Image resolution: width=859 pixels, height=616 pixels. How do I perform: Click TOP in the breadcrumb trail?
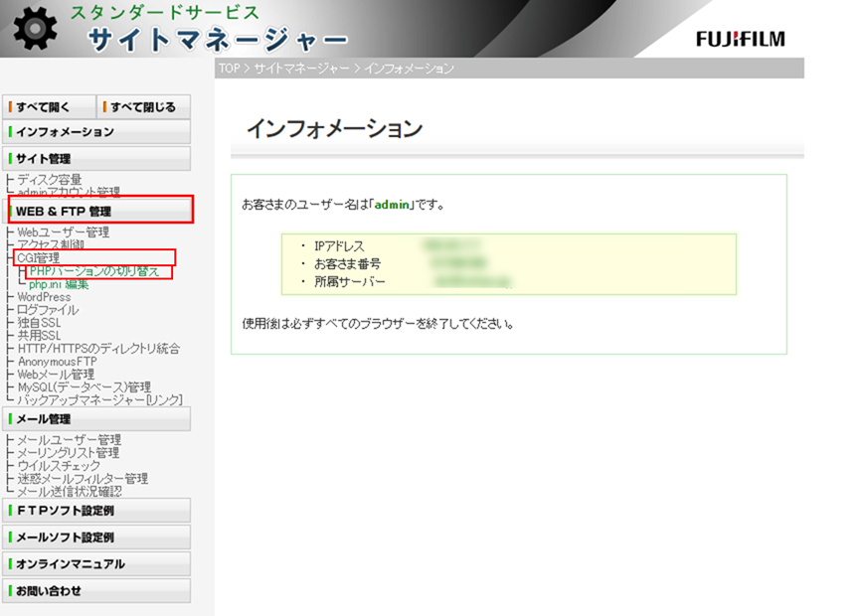[x=229, y=69]
